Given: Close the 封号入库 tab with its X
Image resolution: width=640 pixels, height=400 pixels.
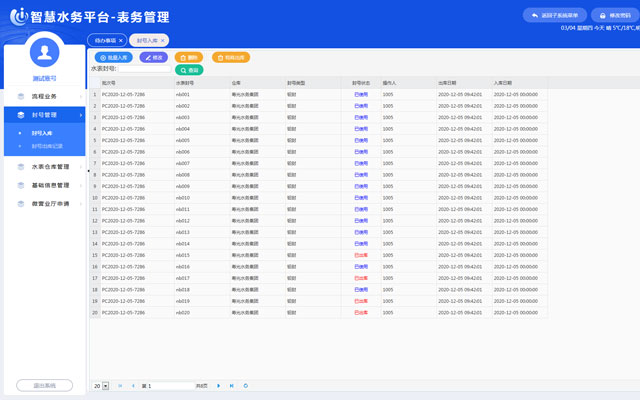Looking at the screenshot, I should 163,40.
